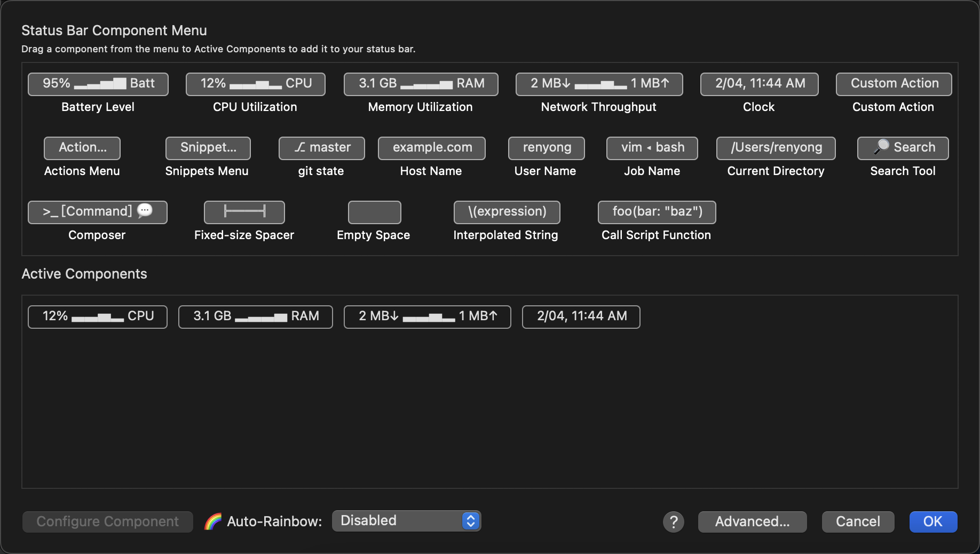Select the Fixed-size Spacer component

click(x=244, y=212)
